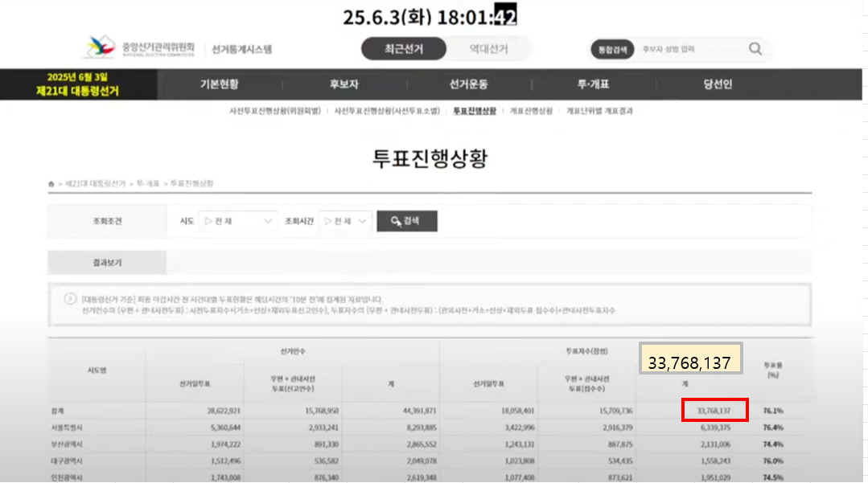This screenshot has width=868, height=483.
Task: Click the dark 검색 button
Action: 407,221
